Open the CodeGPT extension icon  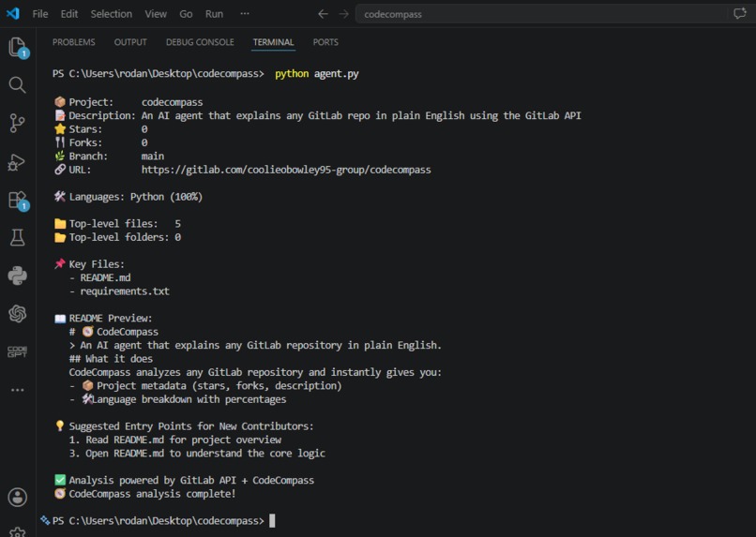tap(18, 351)
